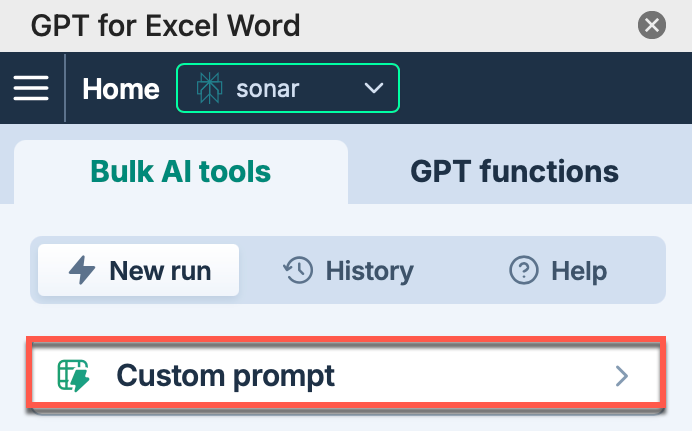The width and height of the screenshot is (692, 431).
Task: Expand Custom prompt using the right arrow
Action: [x=622, y=376]
